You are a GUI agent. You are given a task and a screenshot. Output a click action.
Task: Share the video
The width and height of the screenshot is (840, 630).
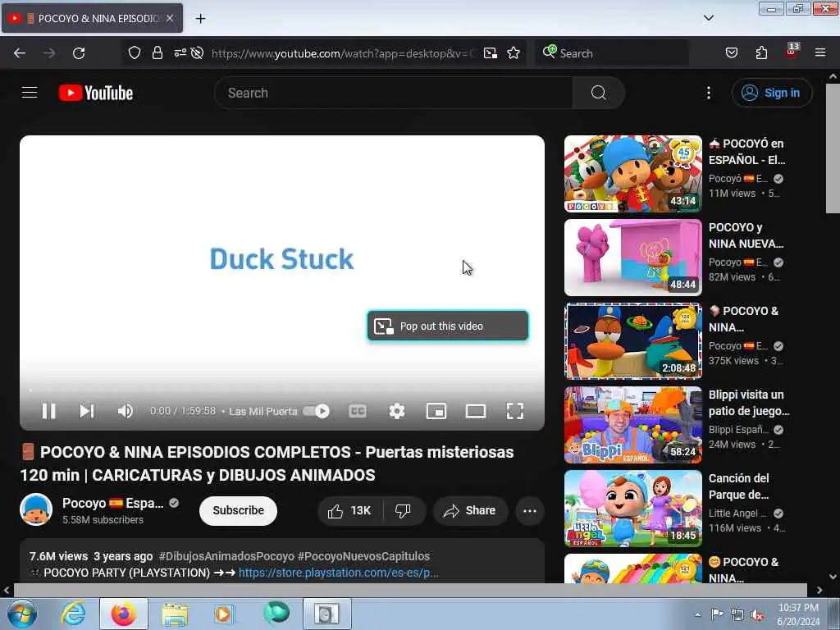click(x=470, y=510)
